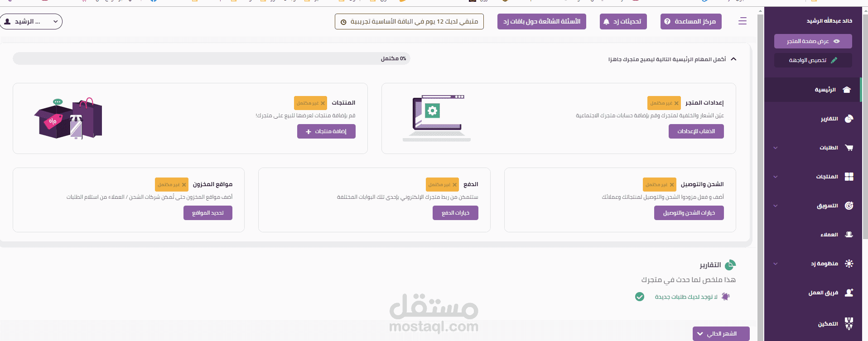Click تخصيص الواجهة button
The height and width of the screenshot is (341, 868).
pos(813,60)
